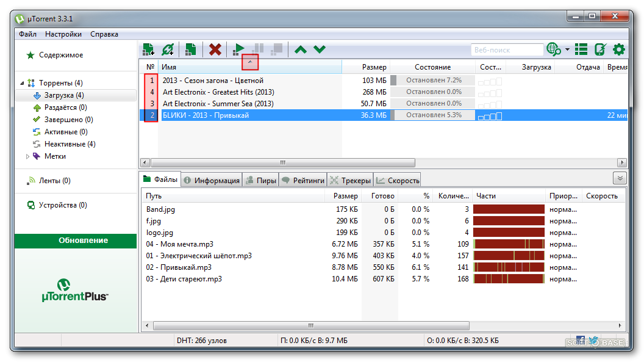
Task: Select torrent Art Electronix - Greatest Hits (2013)
Action: [218, 92]
